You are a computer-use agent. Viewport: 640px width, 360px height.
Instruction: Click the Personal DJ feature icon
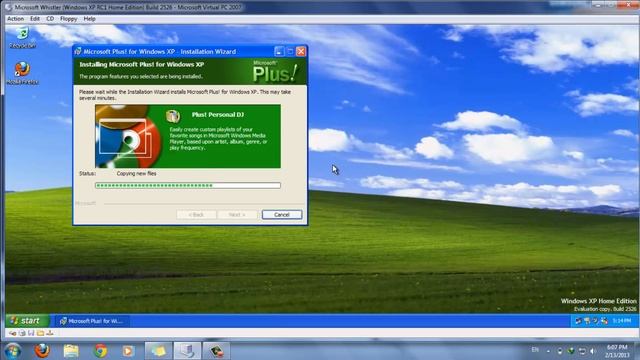(173, 116)
